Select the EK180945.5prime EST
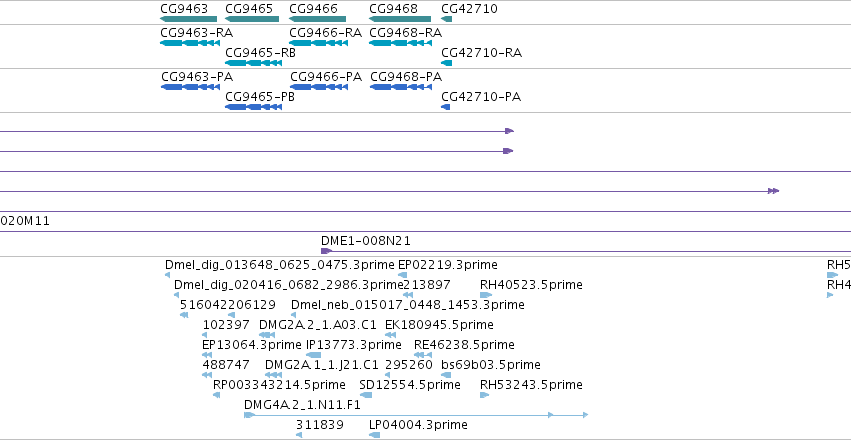This screenshot has height=440, width=851. [x=390, y=335]
